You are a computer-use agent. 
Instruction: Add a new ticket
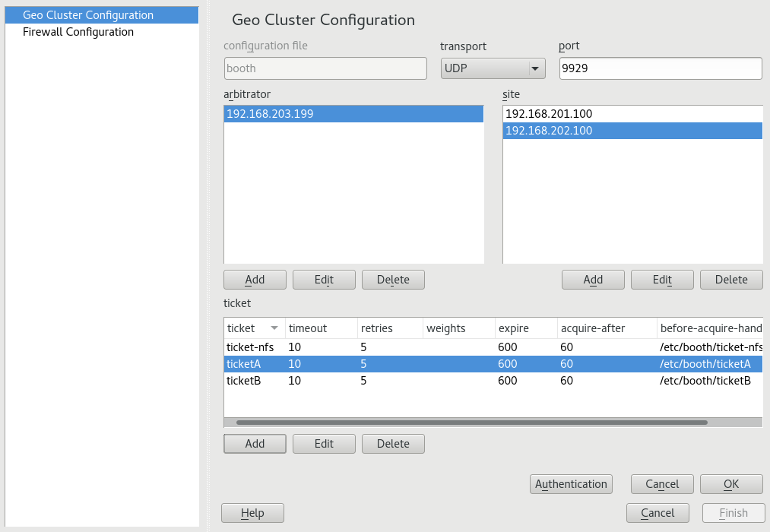pos(255,444)
